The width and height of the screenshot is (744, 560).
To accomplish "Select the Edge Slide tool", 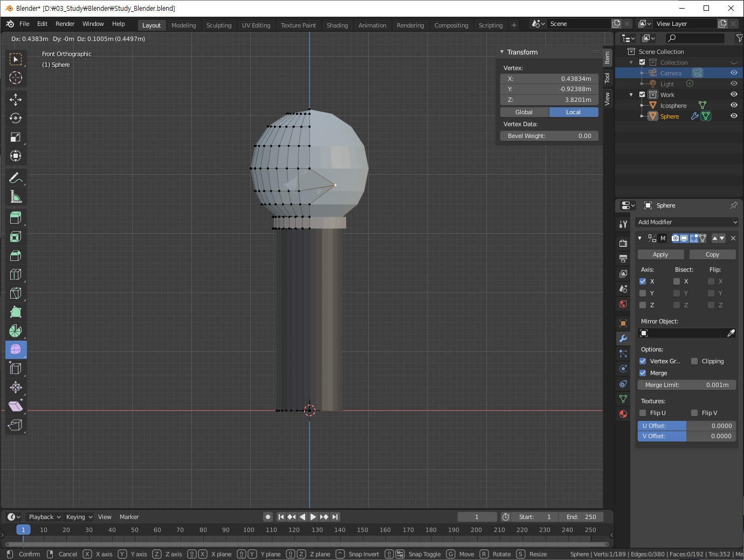I will coord(16,369).
